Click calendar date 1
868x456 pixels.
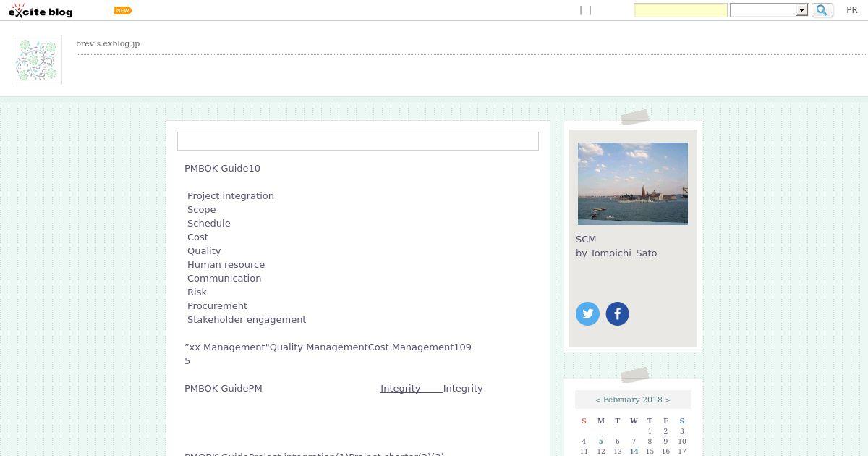point(650,431)
